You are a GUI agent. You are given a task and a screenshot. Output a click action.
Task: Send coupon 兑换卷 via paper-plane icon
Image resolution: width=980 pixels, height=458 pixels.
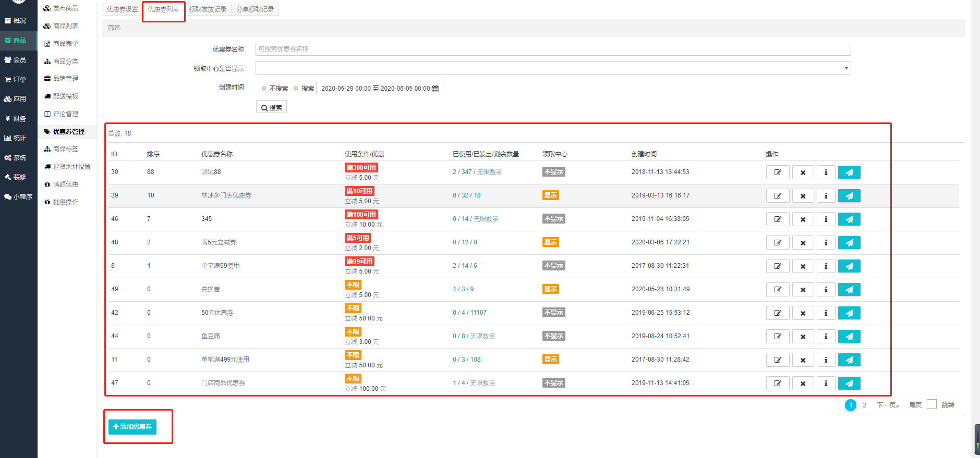coord(849,290)
